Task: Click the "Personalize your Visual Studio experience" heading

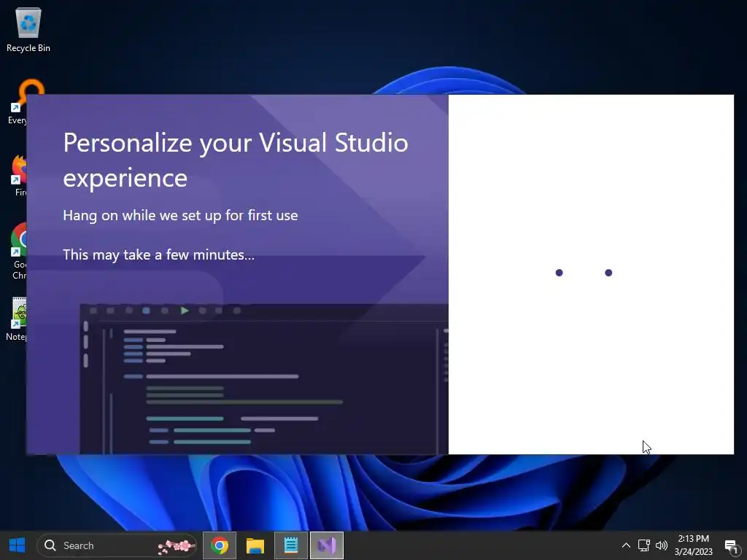Action: pyautogui.click(x=236, y=160)
